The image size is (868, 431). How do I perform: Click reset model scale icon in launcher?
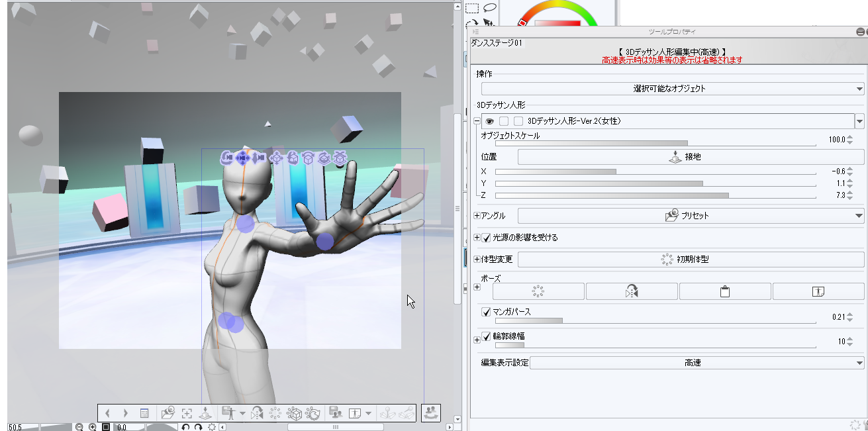[x=295, y=413]
